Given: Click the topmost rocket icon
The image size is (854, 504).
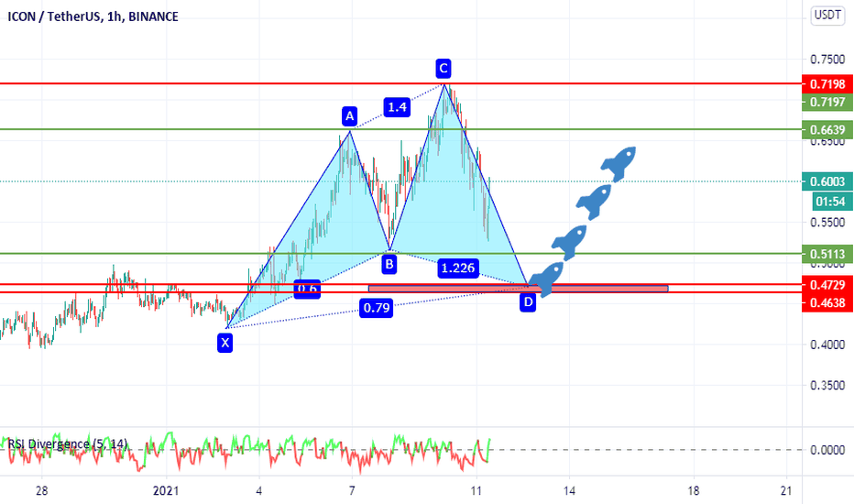Looking at the screenshot, I should [619, 163].
